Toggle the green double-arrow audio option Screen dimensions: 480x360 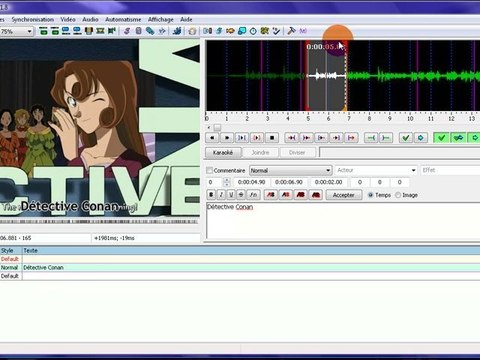[x=458, y=138]
